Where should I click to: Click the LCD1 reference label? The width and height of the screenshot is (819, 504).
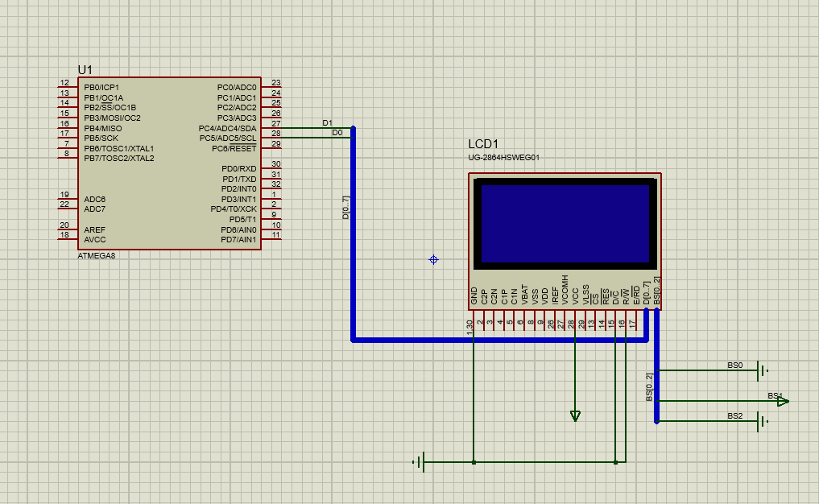(x=484, y=144)
